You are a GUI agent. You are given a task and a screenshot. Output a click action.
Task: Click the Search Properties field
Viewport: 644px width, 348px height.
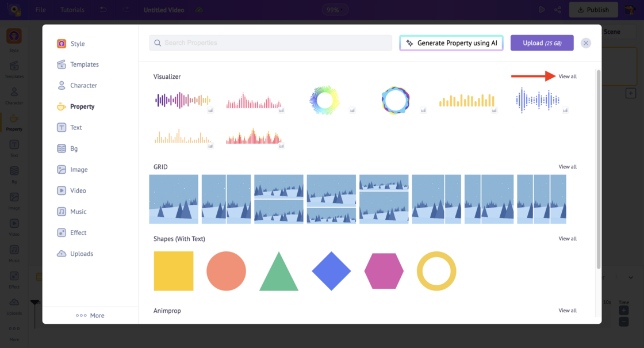tap(270, 43)
